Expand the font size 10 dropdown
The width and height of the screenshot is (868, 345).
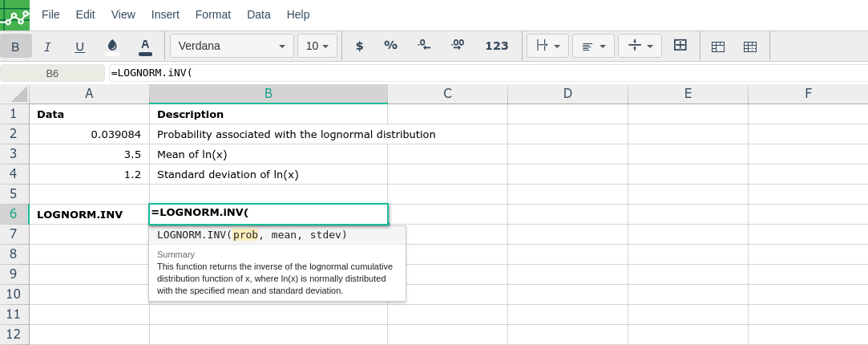[x=317, y=46]
